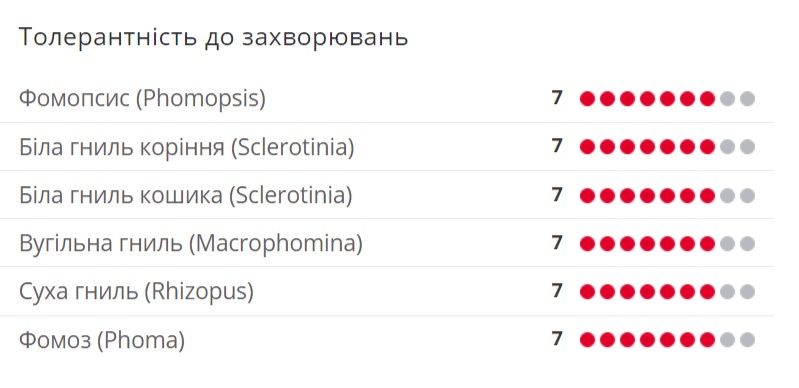Click the last gray dot in Фомоз row
This screenshot has width=799, height=388.
[747, 340]
